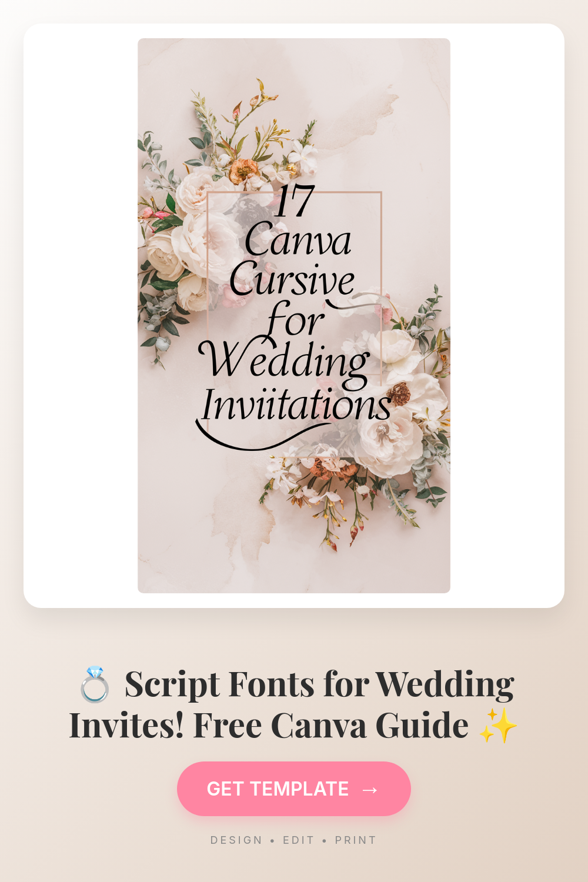Click the script word 'for' on cover
This screenshot has height=882, width=588.
click(295, 320)
